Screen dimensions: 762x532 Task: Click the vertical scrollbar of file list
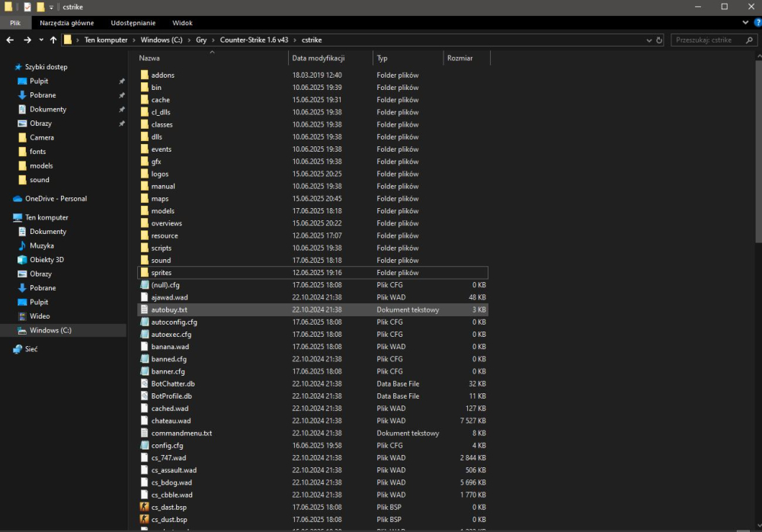757,152
